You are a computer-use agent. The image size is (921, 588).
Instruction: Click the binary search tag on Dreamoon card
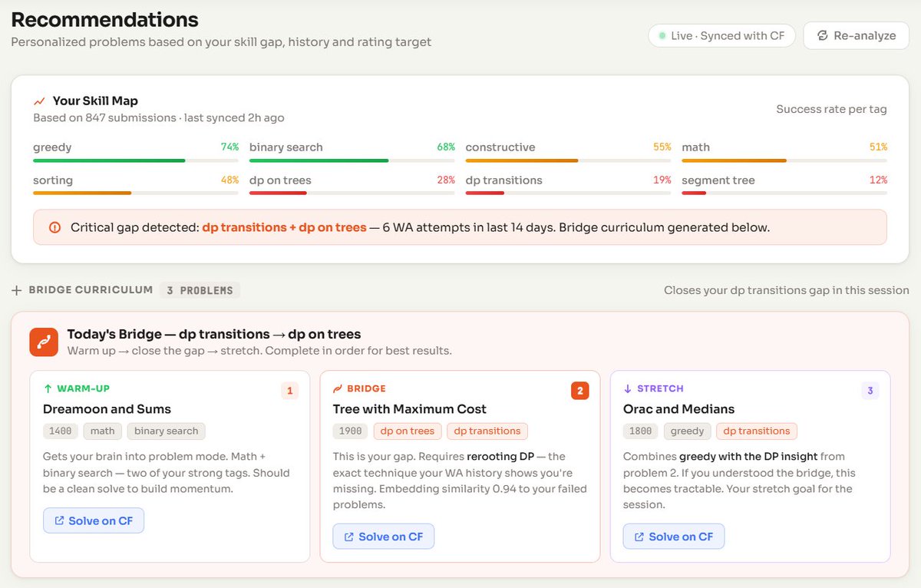click(x=166, y=431)
